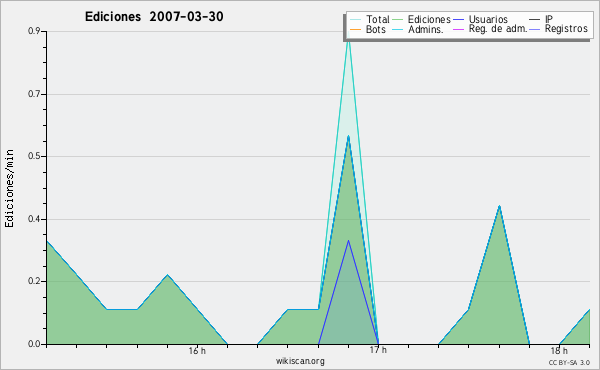Screen dimensions: 600x370
Task: Click the orange Bots legend line swatch
Action: [x=355, y=29]
